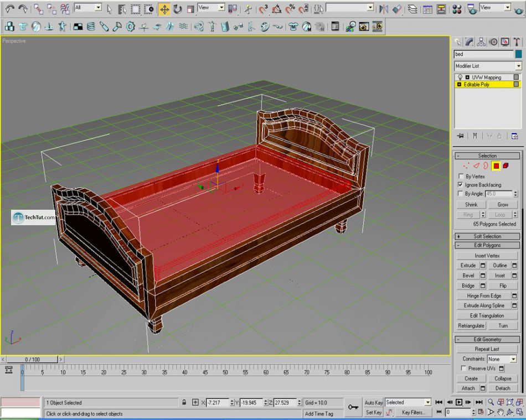The image size is (526, 420).
Task: Click the Align tool icon
Action: [x=397, y=9]
